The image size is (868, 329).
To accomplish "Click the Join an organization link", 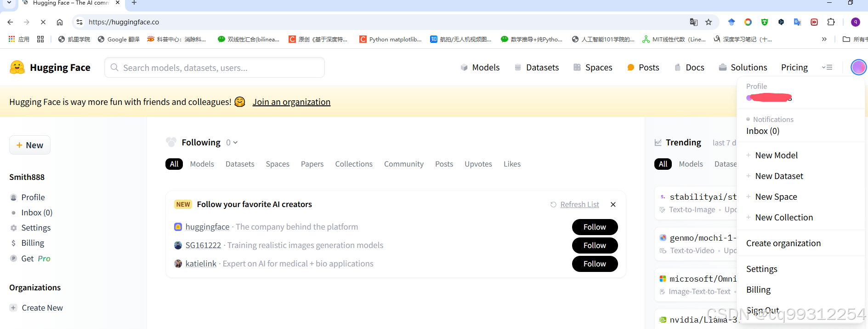I will [291, 102].
